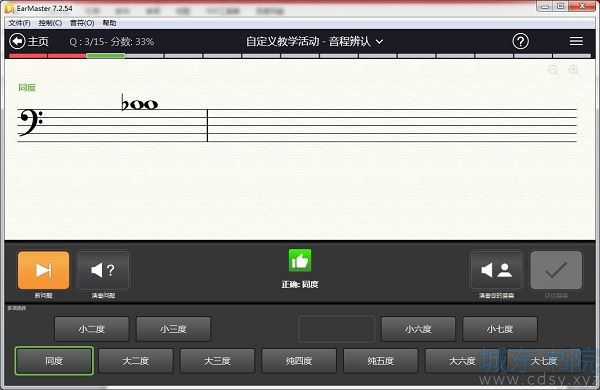Select the 小三度 interval button
Viewport: 600px width, 390px height.
click(x=173, y=329)
